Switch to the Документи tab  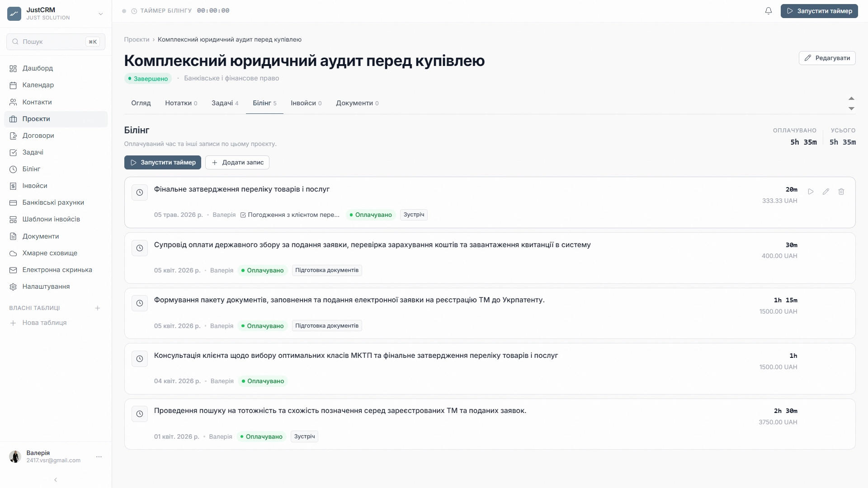[357, 103]
